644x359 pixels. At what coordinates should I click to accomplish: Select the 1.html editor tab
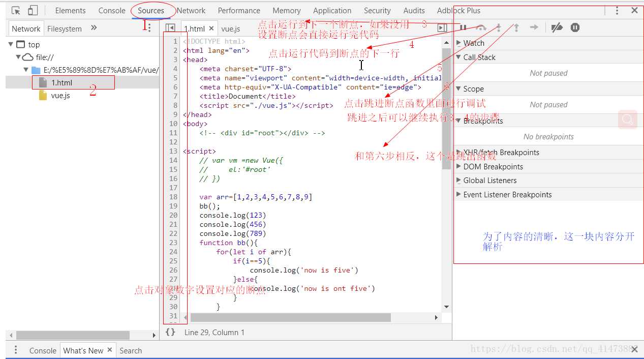pos(195,28)
